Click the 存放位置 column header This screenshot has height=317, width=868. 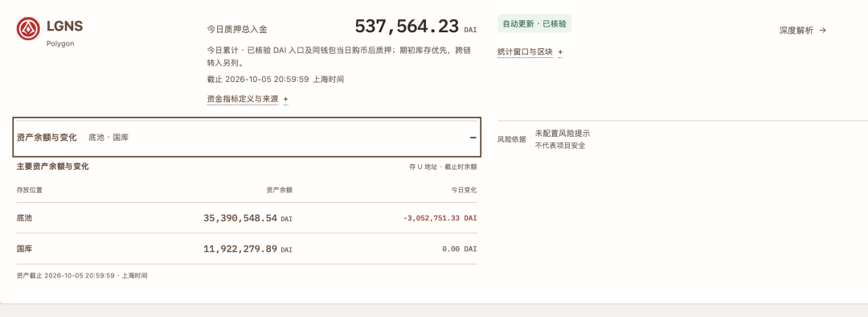click(30, 190)
